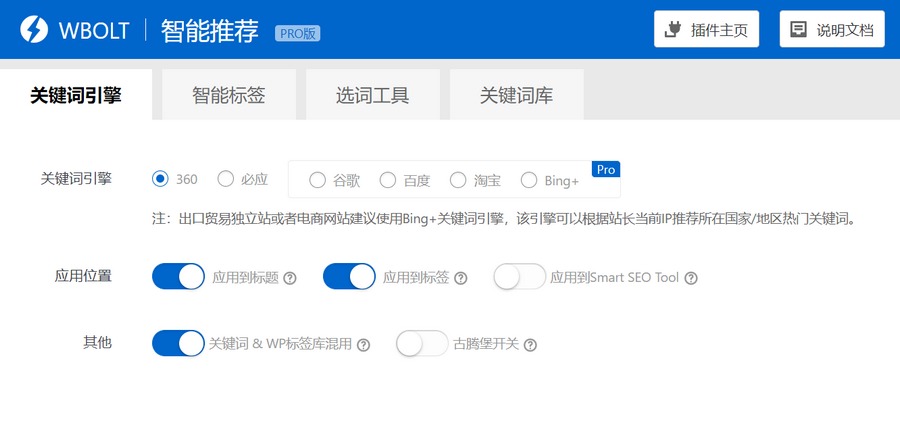The image size is (900, 424).
Task: Choose the 谷歌 engine radio option
Action: tap(317, 181)
